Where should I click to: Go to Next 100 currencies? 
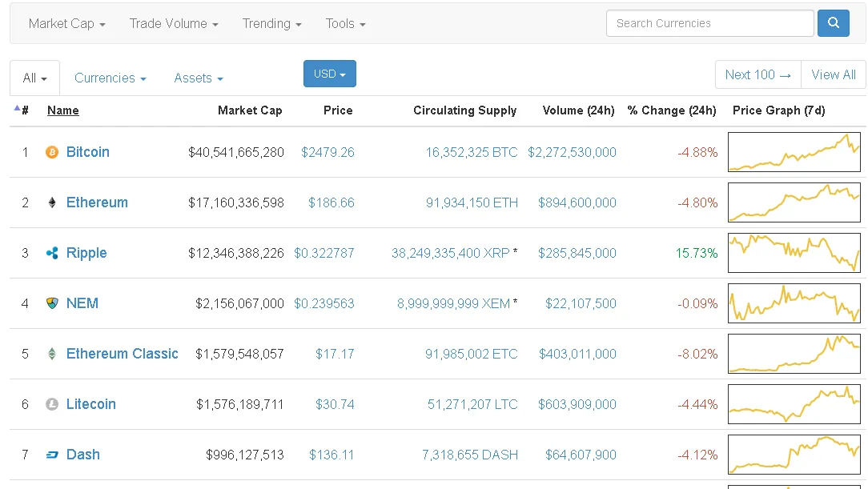coord(757,74)
